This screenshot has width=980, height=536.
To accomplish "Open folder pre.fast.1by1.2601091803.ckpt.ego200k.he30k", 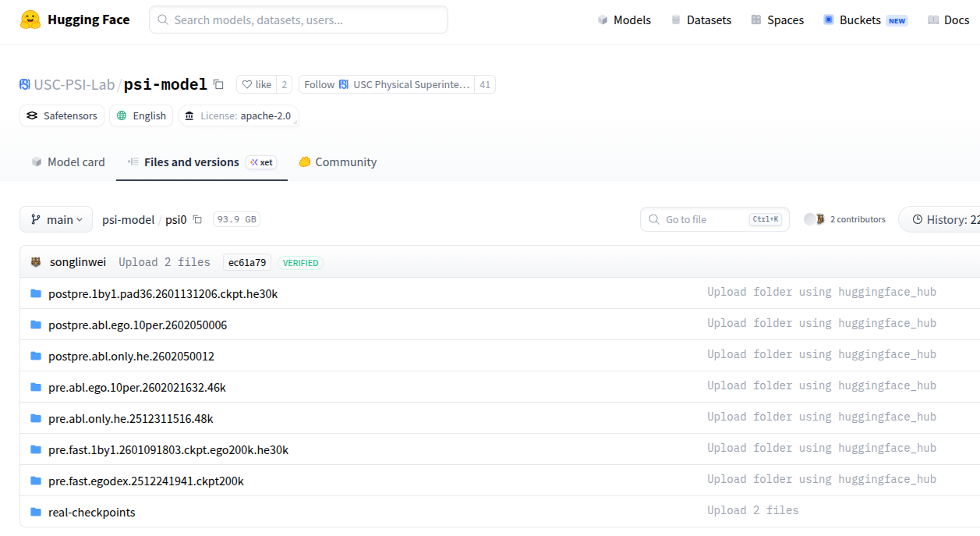I will pos(168,449).
